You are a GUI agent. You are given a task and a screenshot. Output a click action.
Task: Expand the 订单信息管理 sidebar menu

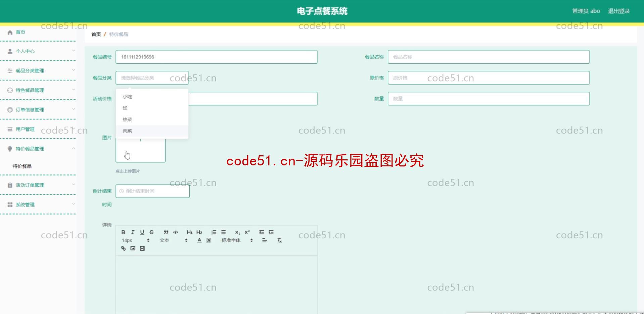[38, 110]
